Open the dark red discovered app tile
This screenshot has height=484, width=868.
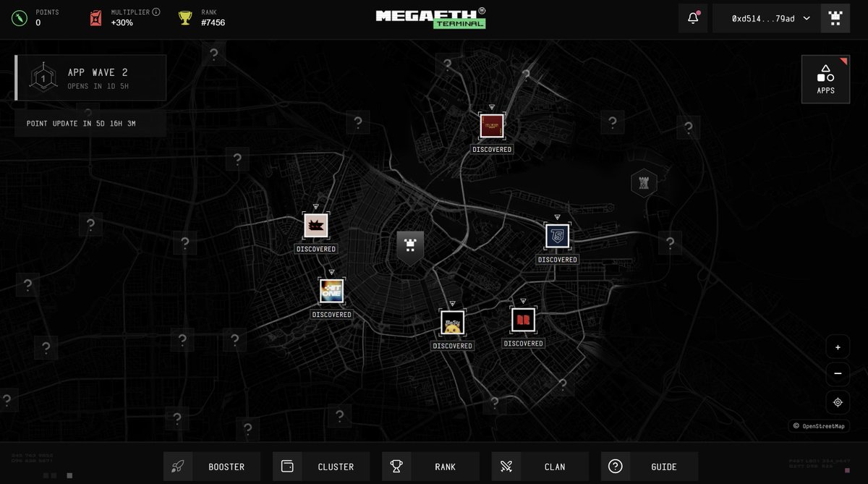pyautogui.click(x=492, y=125)
